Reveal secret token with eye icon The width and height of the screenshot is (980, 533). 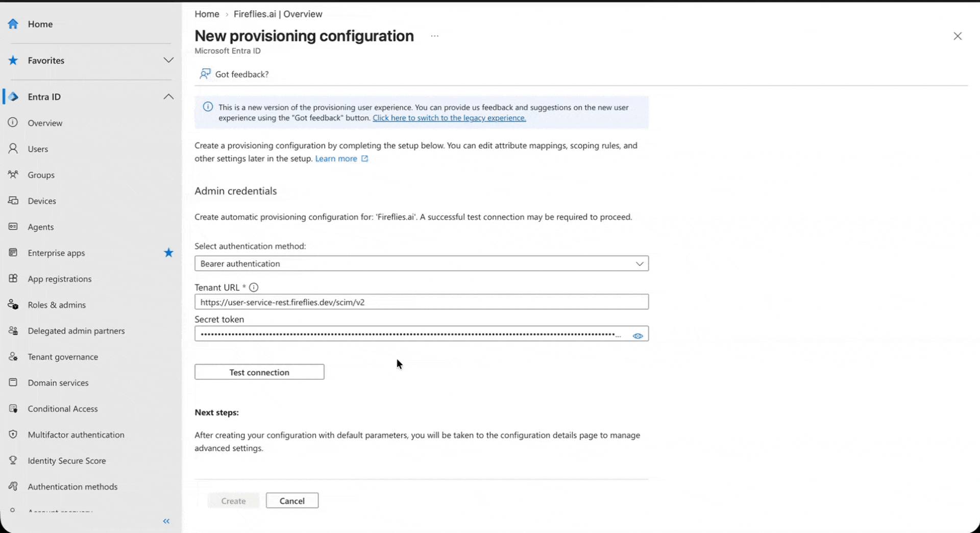click(638, 335)
